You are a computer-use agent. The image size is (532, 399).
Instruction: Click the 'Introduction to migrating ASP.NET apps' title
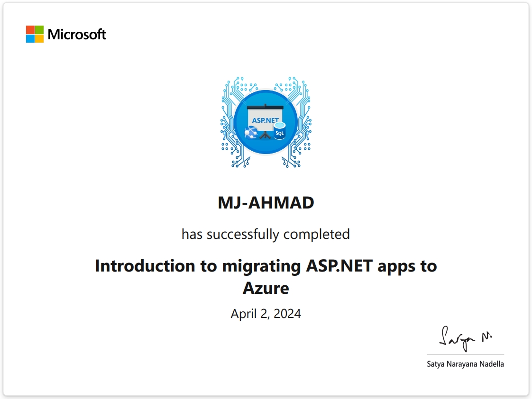[x=266, y=266]
